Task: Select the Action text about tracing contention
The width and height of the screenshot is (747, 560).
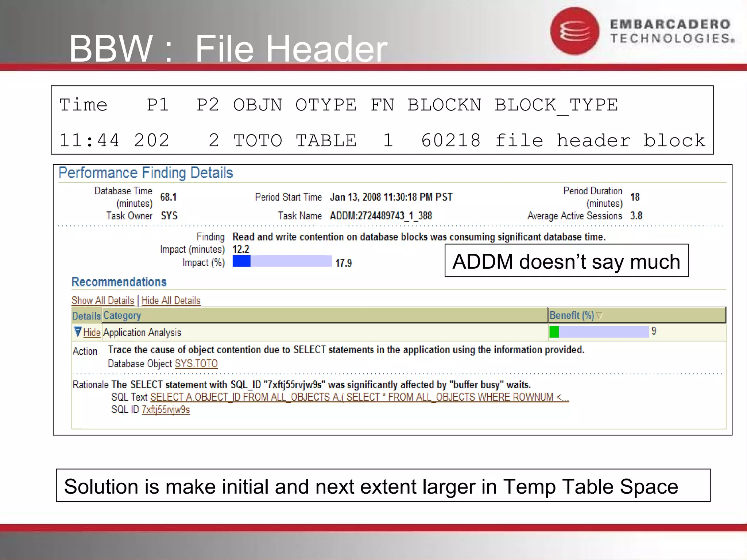Action: pyautogui.click(x=346, y=350)
